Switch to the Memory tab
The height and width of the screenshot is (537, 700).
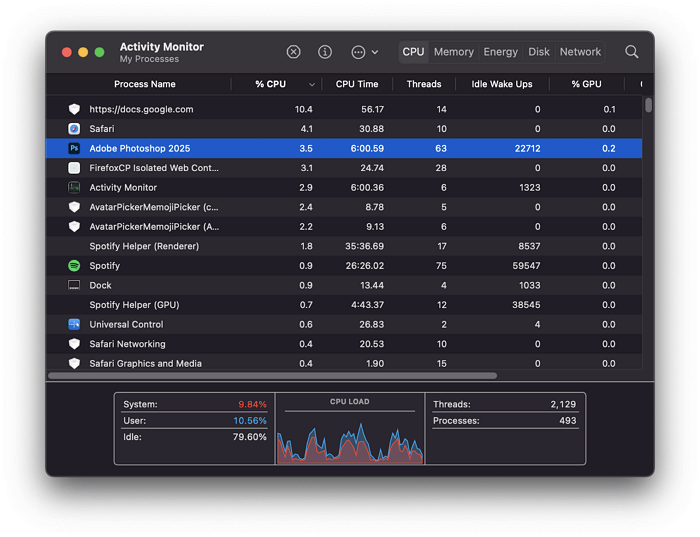(454, 52)
